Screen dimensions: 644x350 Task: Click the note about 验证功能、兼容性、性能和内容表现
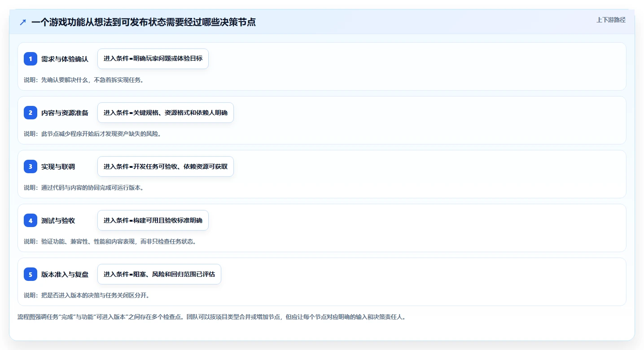tap(110, 241)
